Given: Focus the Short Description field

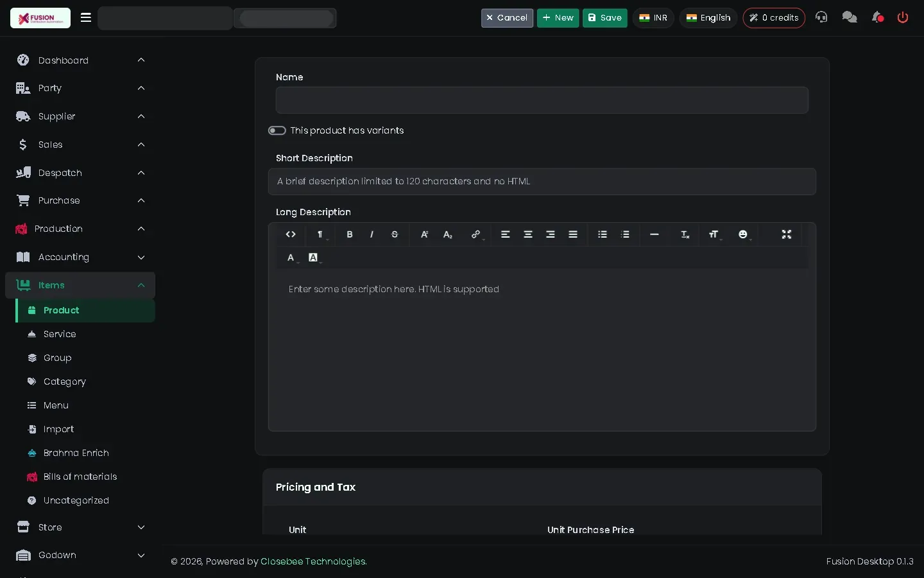Looking at the screenshot, I should pos(542,182).
